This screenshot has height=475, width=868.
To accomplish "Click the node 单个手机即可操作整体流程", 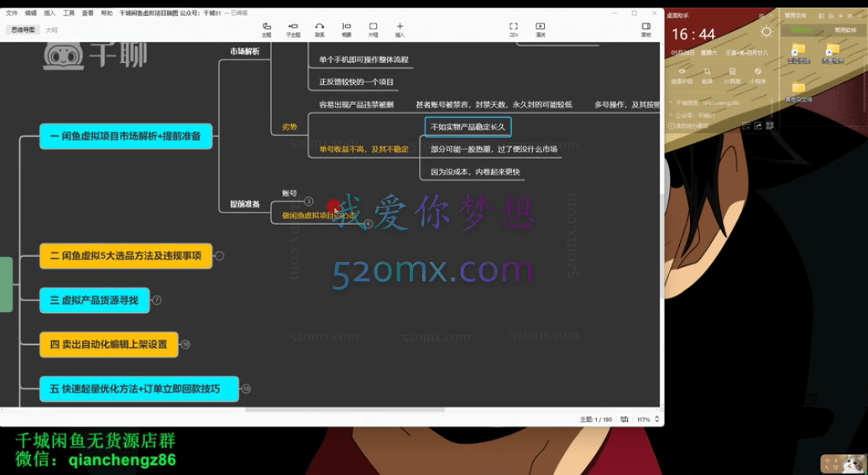I will pos(363,60).
